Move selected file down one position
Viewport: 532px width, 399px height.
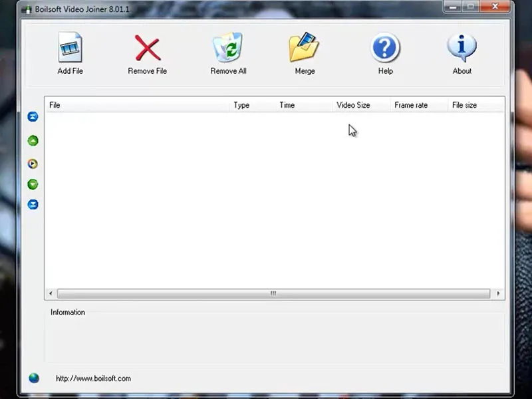coord(33,184)
